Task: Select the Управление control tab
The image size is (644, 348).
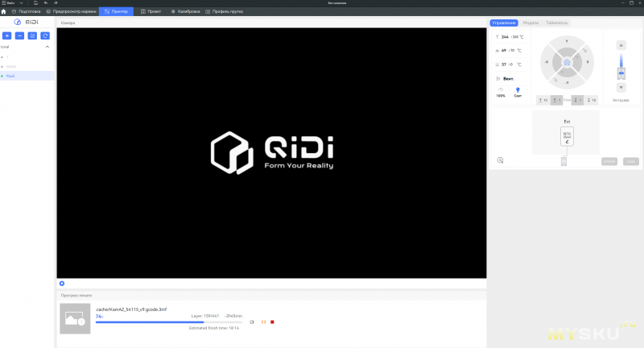Action: click(504, 23)
